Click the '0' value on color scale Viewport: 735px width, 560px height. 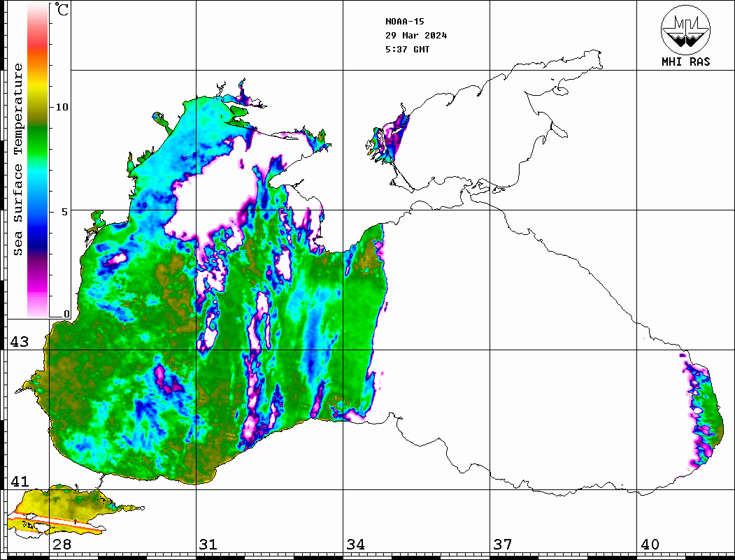(x=66, y=314)
